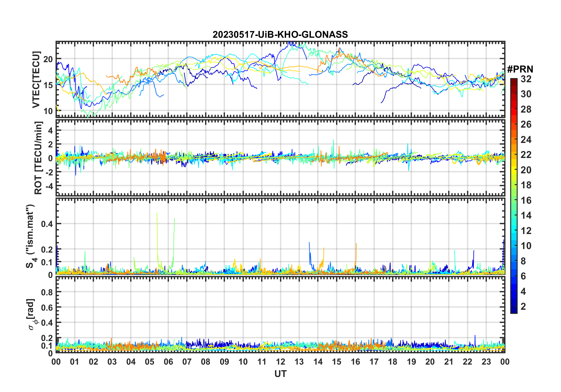The height and width of the screenshot is (392, 561).
Task: Click UT axis tick label "05"
Action: pyautogui.click(x=150, y=362)
